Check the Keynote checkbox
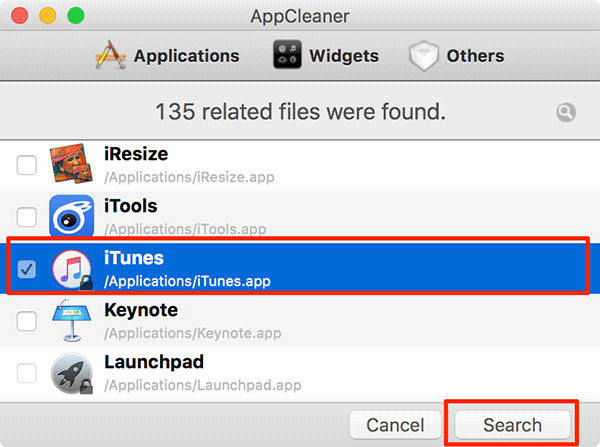Screen dimensions: 600x447 click(x=27, y=321)
